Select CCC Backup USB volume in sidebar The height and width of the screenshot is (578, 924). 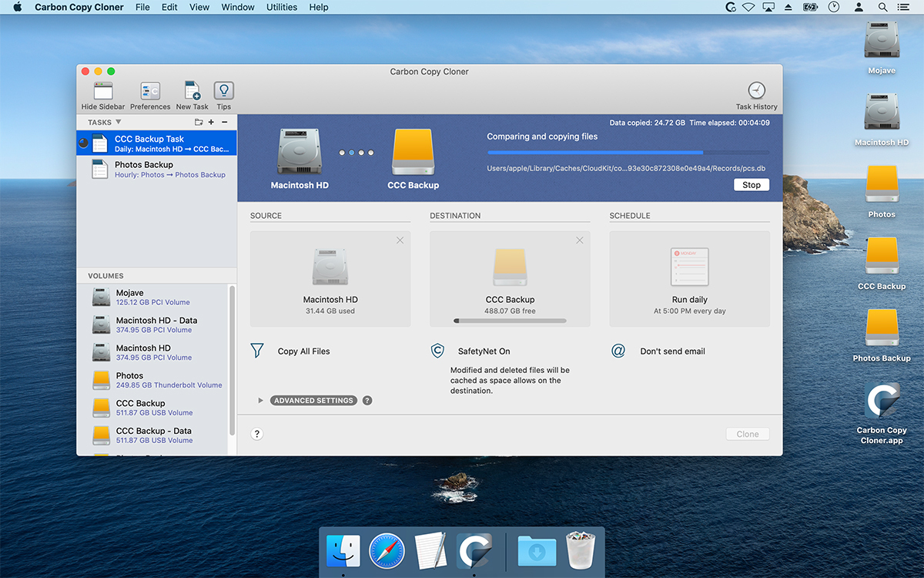(152, 408)
